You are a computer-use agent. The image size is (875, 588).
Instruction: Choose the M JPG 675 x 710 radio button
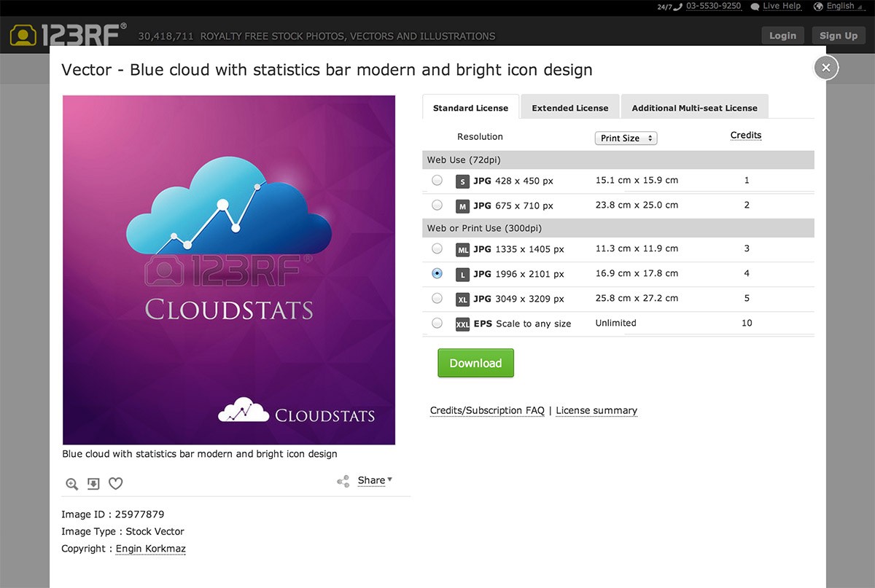(x=437, y=205)
